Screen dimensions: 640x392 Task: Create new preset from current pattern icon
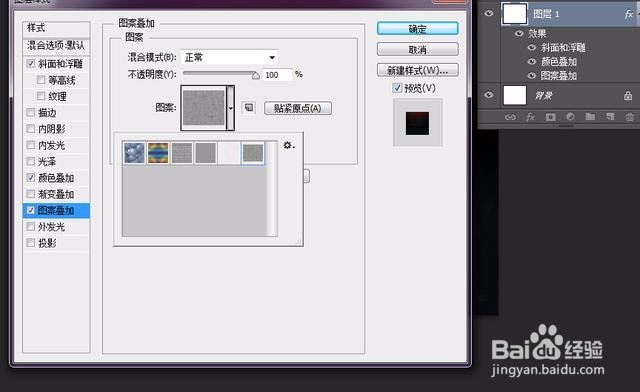coord(249,108)
